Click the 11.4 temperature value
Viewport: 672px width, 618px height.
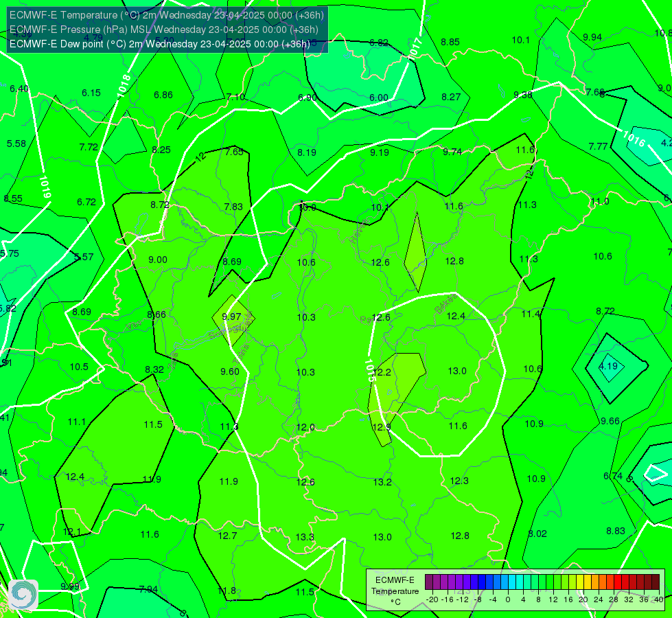click(531, 314)
